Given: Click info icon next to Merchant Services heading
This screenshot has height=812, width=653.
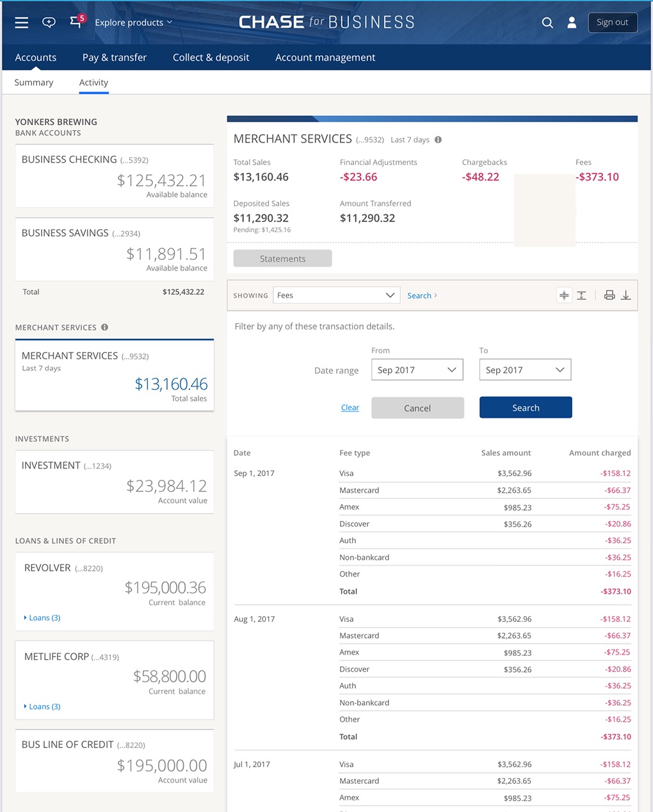Looking at the screenshot, I should [x=104, y=327].
